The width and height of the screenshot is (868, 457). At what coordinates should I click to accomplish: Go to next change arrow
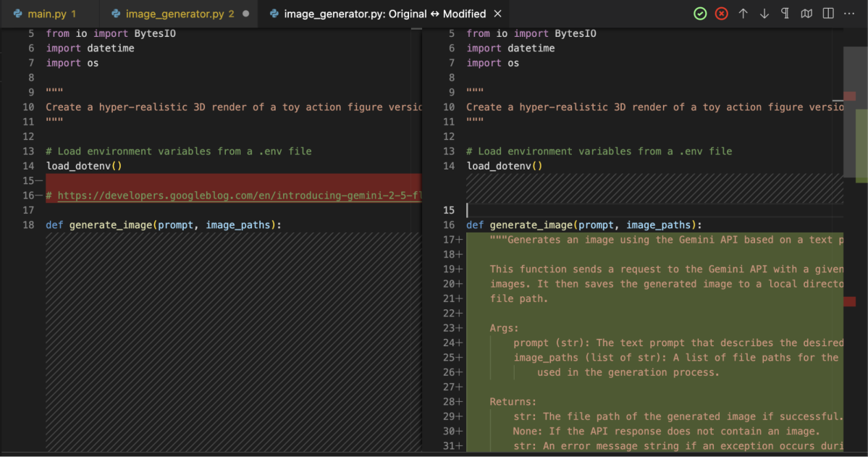tap(764, 14)
